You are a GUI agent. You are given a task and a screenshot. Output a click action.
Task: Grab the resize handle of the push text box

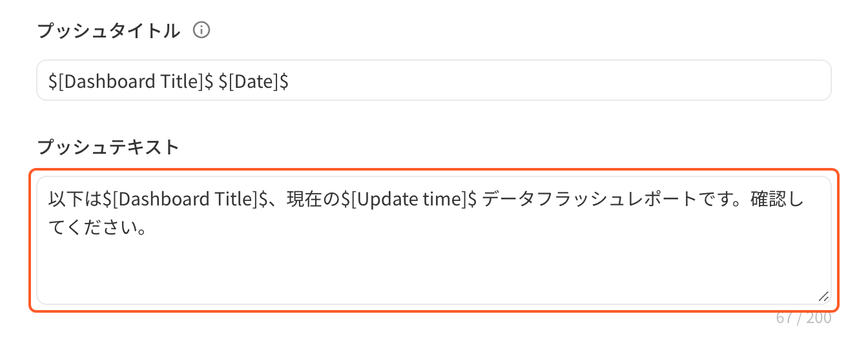823,297
